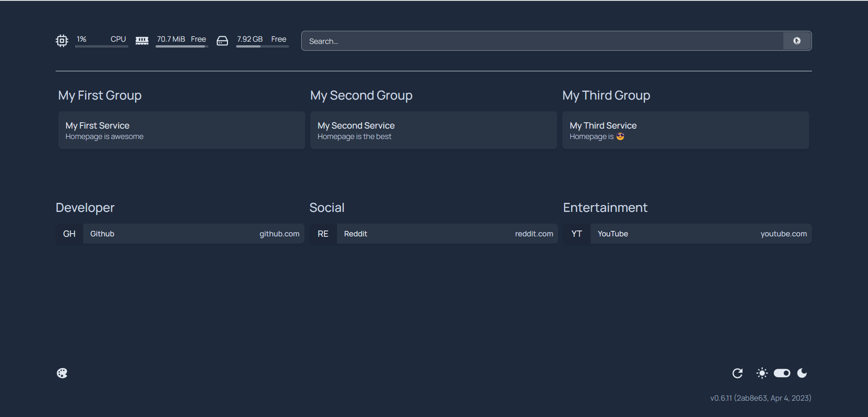
Task: Focus the Search input field
Action: (542, 41)
